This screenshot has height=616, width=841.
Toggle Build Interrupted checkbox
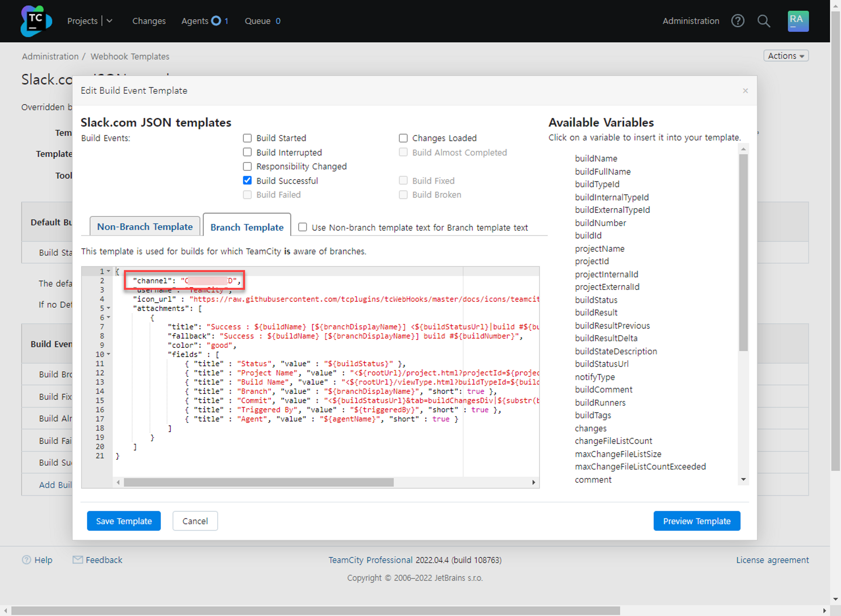coord(247,152)
